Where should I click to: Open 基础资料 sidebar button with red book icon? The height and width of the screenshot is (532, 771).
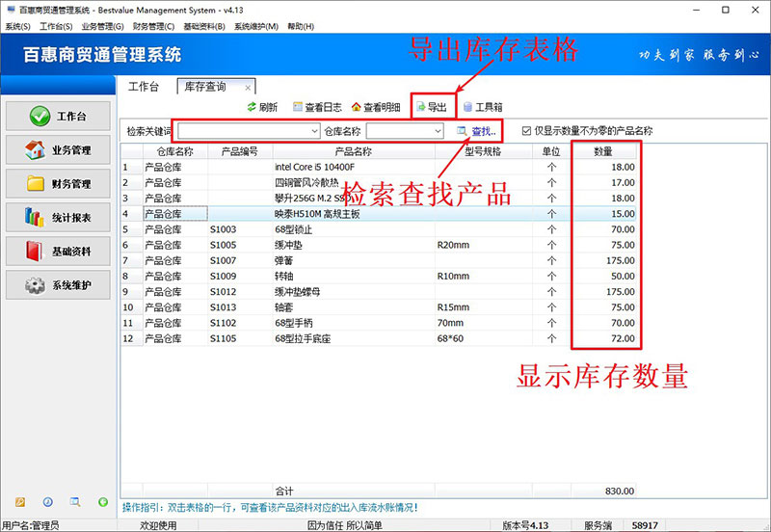(58, 252)
